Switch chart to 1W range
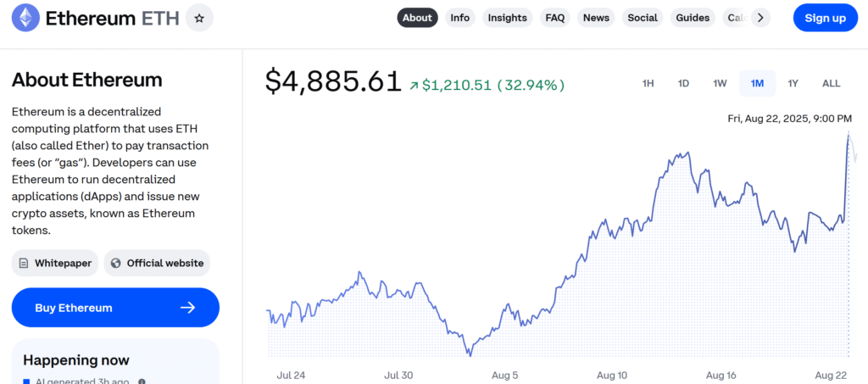The height and width of the screenshot is (384, 868). [720, 83]
